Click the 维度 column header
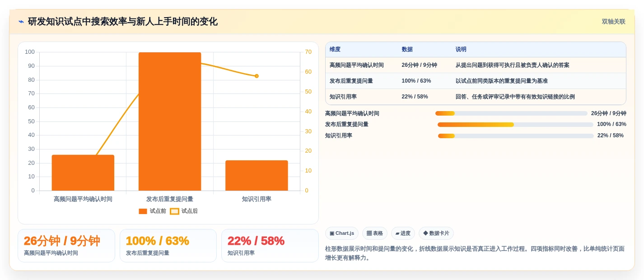The width and height of the screenshot is (644, 280). [x=335, y=49]
